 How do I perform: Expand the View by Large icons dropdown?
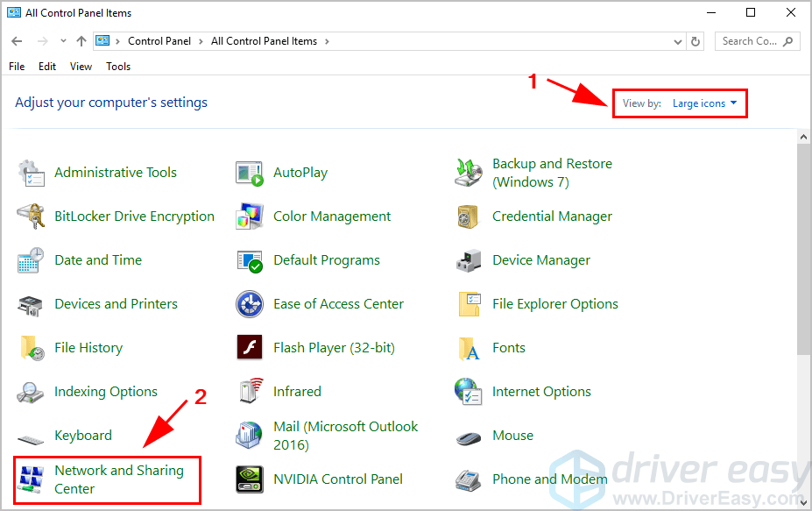coord(704,103)
